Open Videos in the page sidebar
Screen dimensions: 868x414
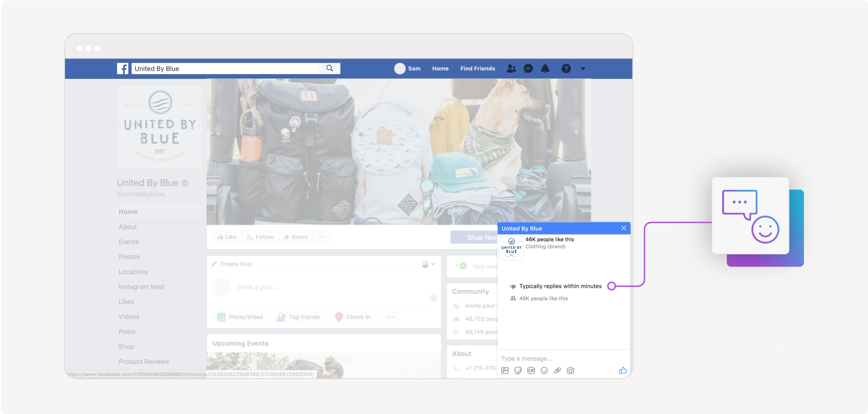[129, 317]
